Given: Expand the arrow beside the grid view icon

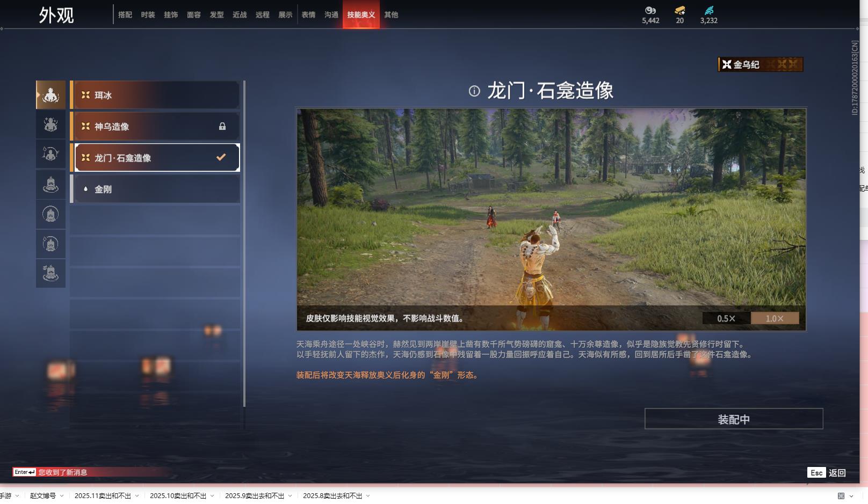Looking at the screenshot, I should [x=851, y=496].
